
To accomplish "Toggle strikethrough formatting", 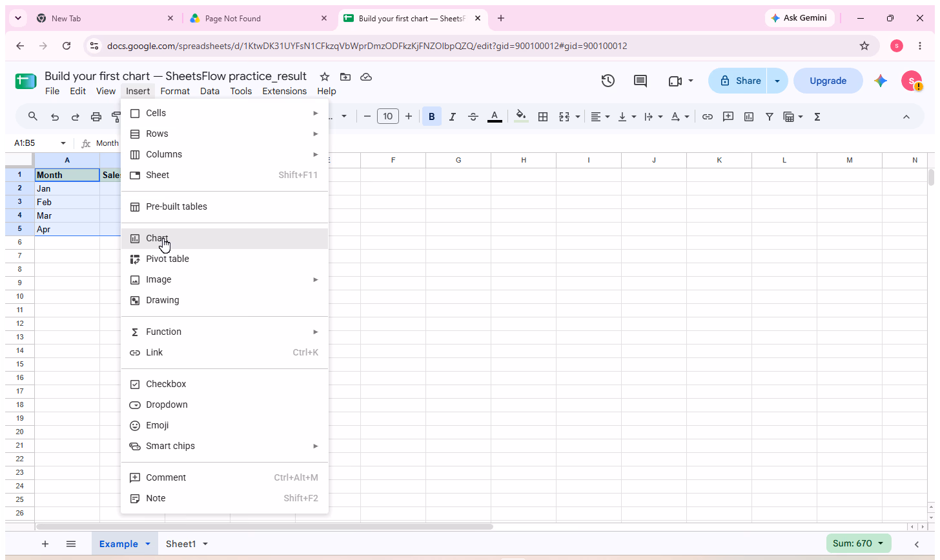I will pos(473,117).
